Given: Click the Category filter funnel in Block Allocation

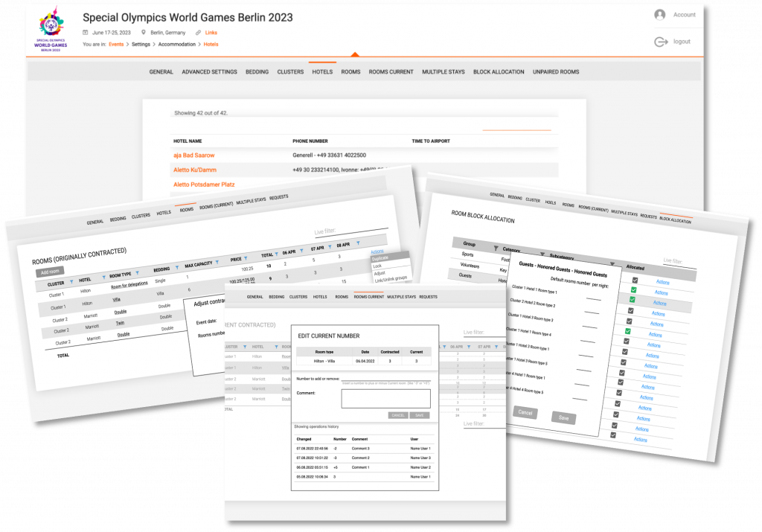Looking at the screenshot, I should point(542,254).
